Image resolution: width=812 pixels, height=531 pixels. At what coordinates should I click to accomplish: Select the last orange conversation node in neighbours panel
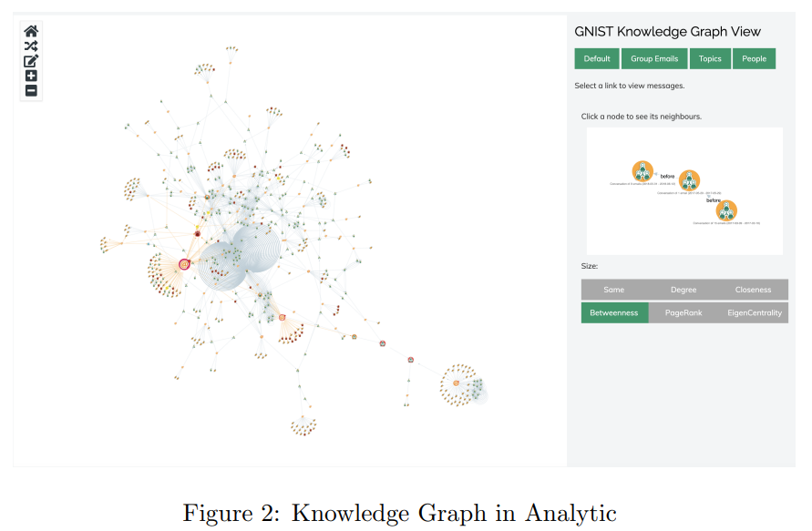pyautogui.click(x=726, y=210)
